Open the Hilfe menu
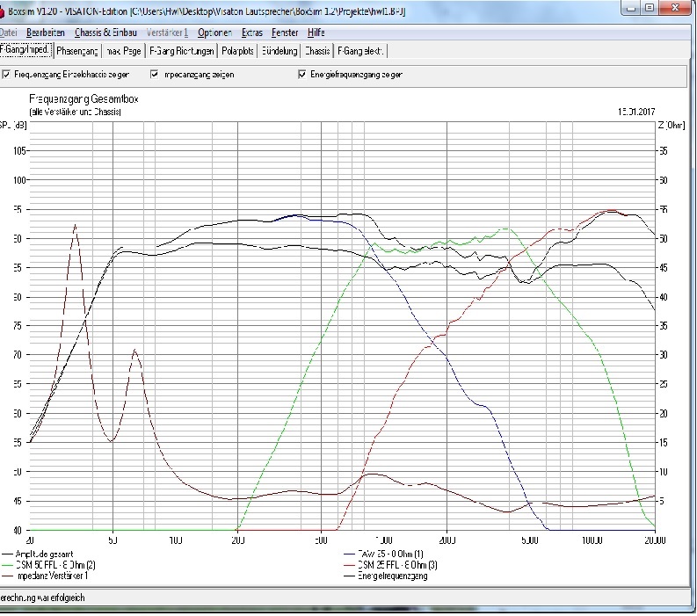 316,33
